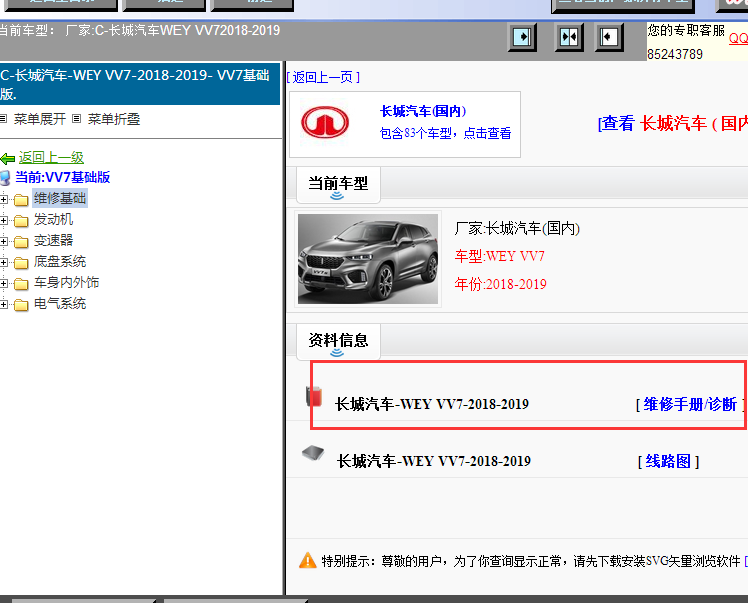
Task: Click the 变速器 folder icon
Action: [x=21, y=241]
